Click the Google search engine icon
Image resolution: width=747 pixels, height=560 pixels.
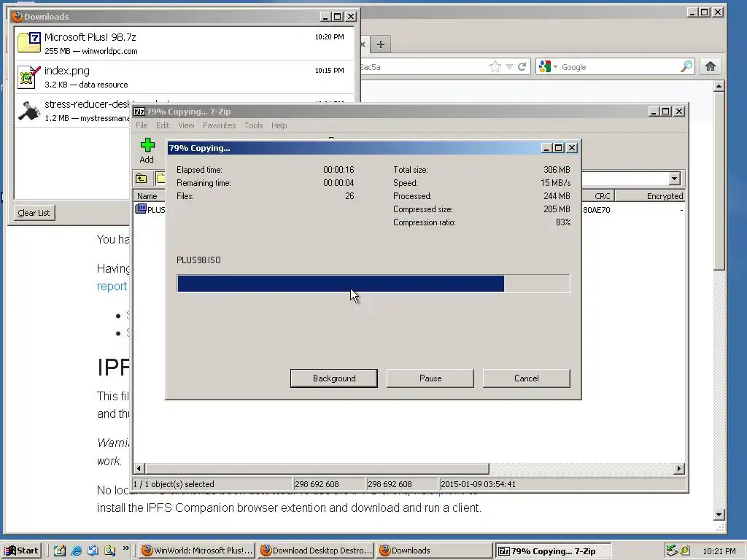544,66
